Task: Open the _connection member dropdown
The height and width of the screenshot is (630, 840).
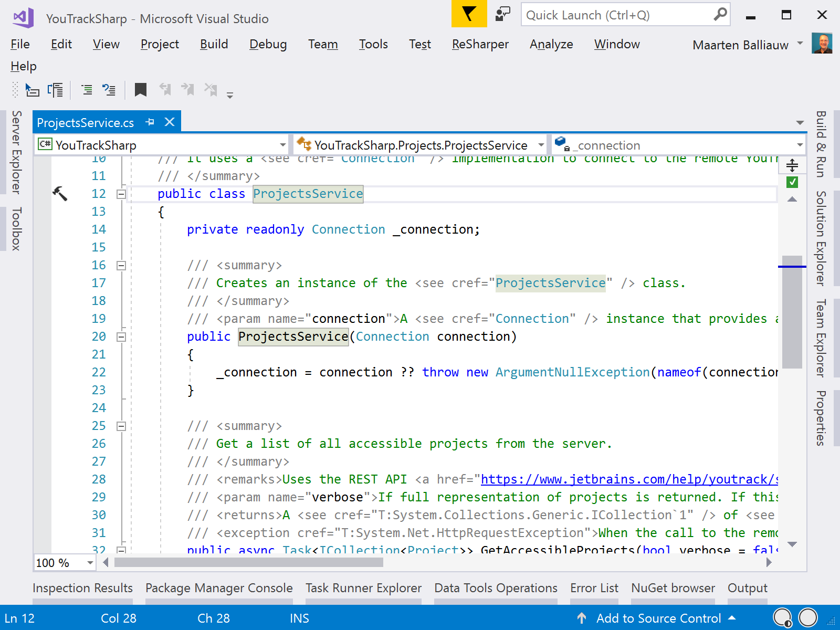Action: click(x=800, y=145)
